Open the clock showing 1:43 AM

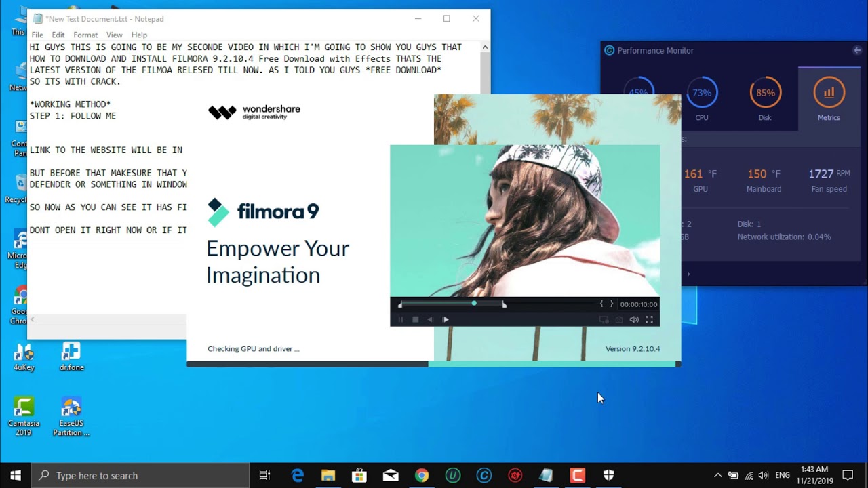point(814,475)
